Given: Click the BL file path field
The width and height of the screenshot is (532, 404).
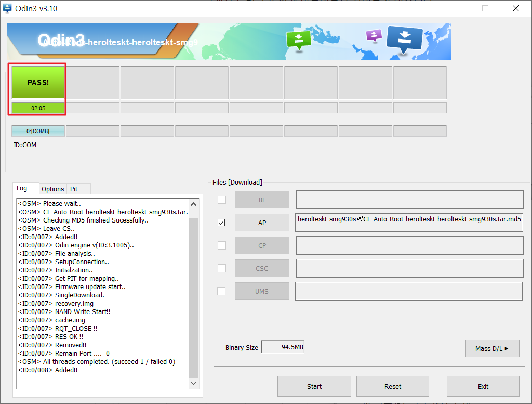Looking at the screenshot, I should coord(409,200).
